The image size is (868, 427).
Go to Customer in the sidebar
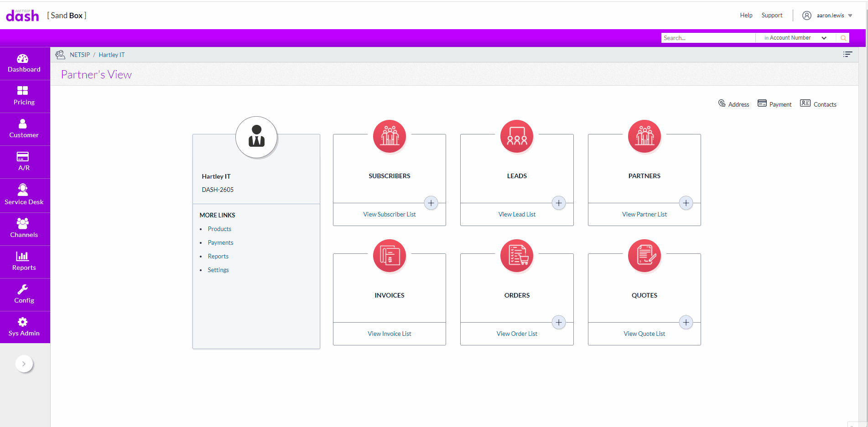click(25, 129)
